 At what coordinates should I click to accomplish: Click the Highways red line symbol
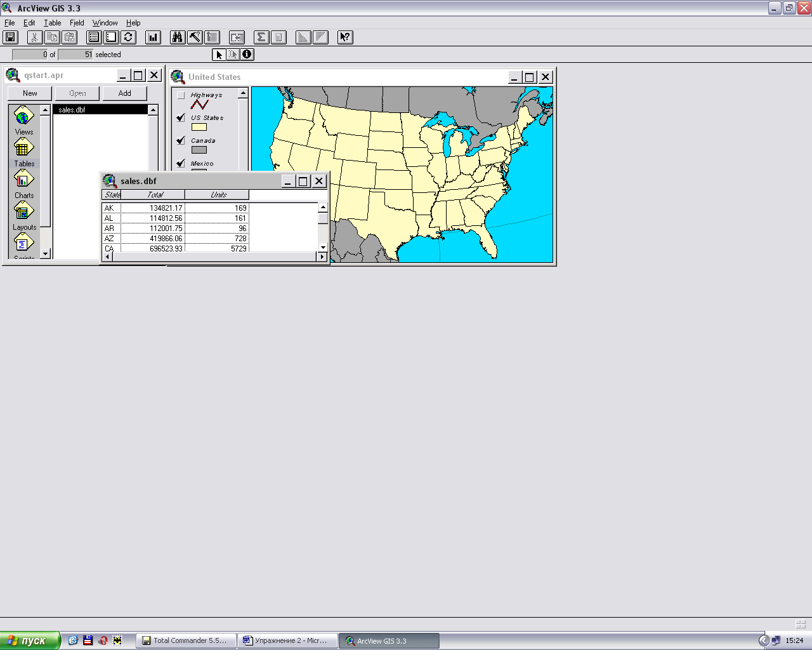pyautogui.click(x=199, y=104)
